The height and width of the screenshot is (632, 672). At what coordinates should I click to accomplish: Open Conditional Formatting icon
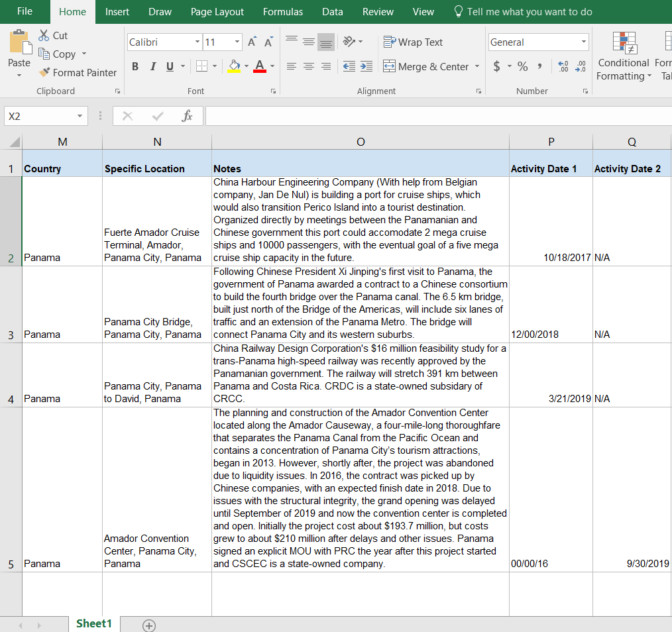click(x=624, y=43)
